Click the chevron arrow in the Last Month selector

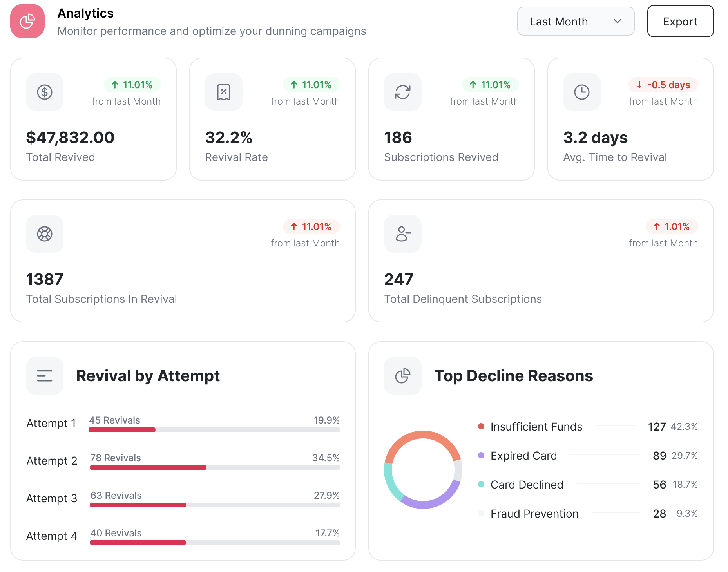(618, 21)
